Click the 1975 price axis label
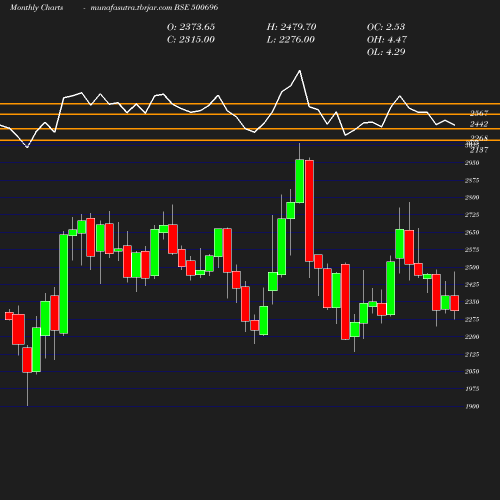 click(472, 389)
